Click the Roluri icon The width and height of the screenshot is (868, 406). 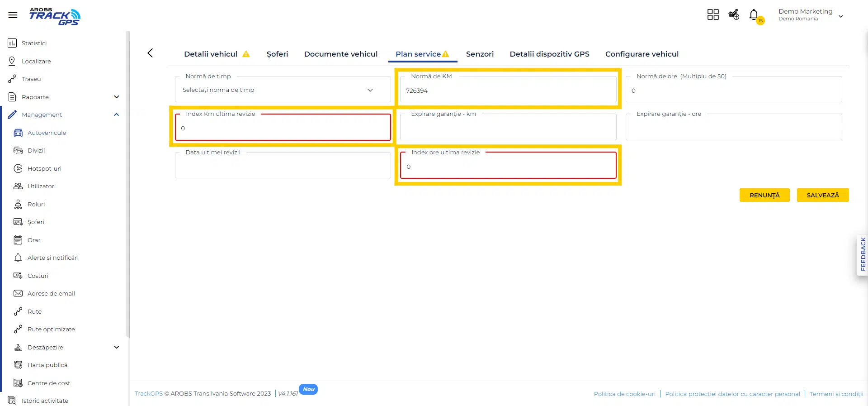(18, 204)
